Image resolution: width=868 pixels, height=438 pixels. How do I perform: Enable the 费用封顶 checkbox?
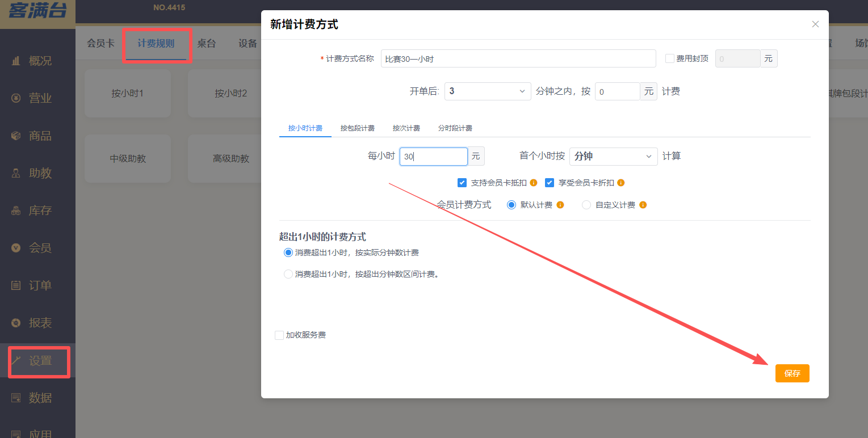point(670,58)
